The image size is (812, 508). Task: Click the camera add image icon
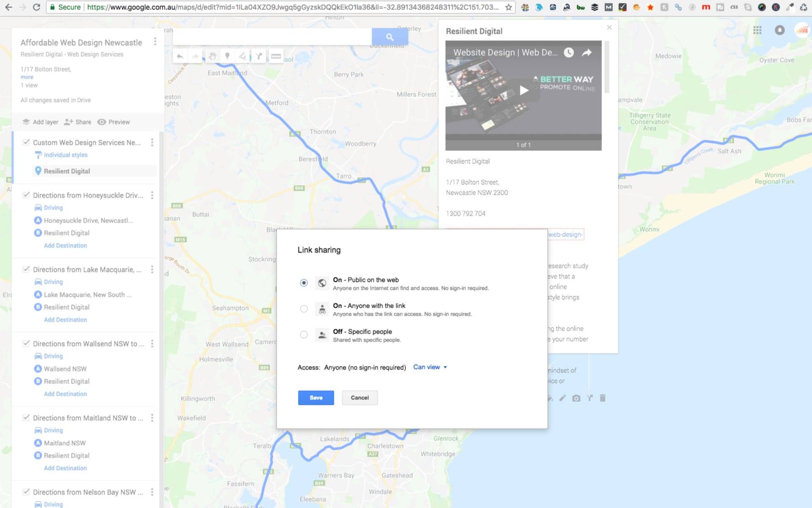[576, 398]
